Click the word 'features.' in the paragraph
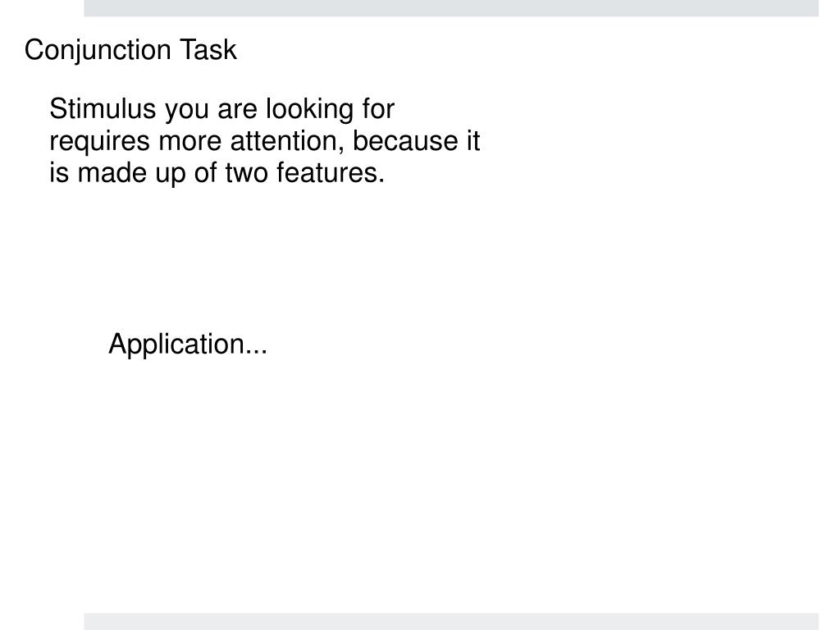This screenshot has width=840, height=630. (331, 173)
